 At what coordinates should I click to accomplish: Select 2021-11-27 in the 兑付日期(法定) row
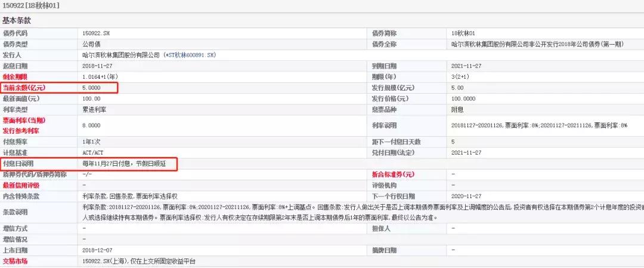466,153
